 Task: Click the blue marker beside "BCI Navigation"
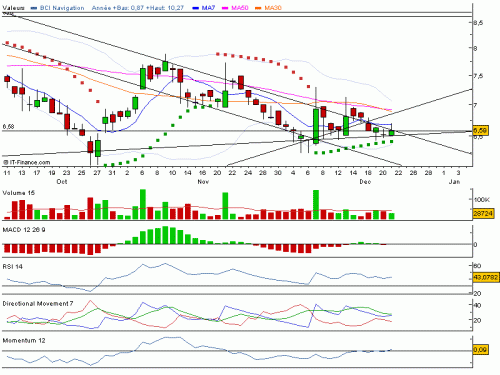(x=34, y=8)
